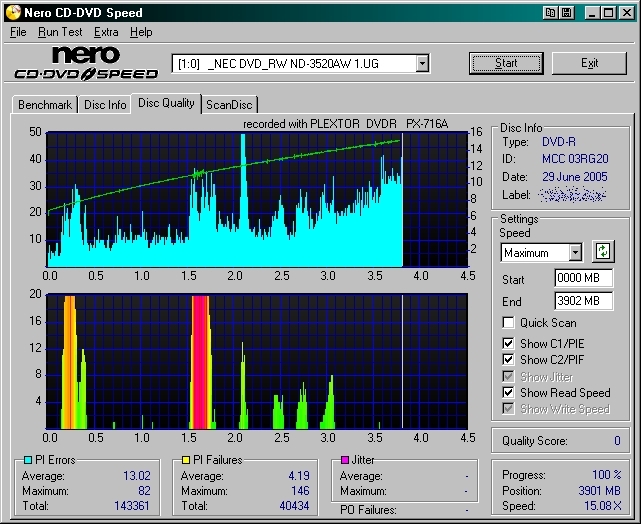
Task: Click the disc type DVD-R value
Action: (559, 142)
